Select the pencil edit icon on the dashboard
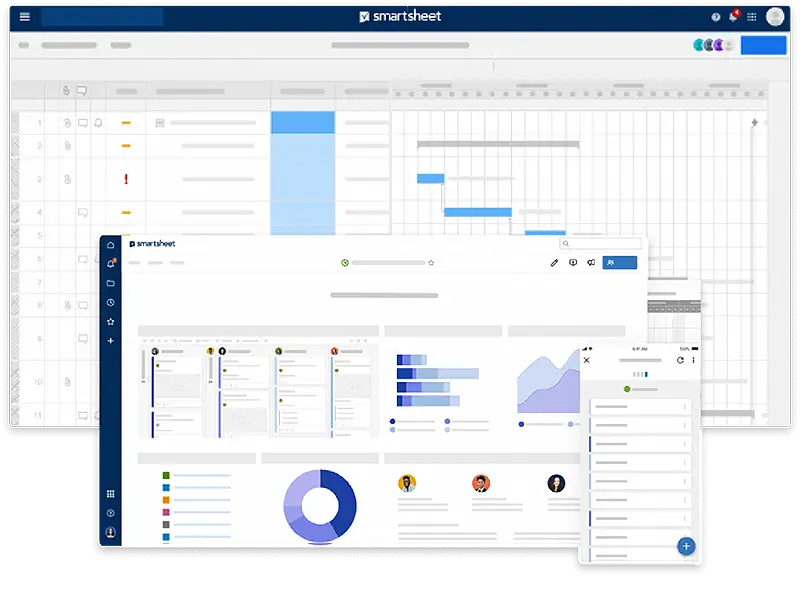 tap(554, 263)
